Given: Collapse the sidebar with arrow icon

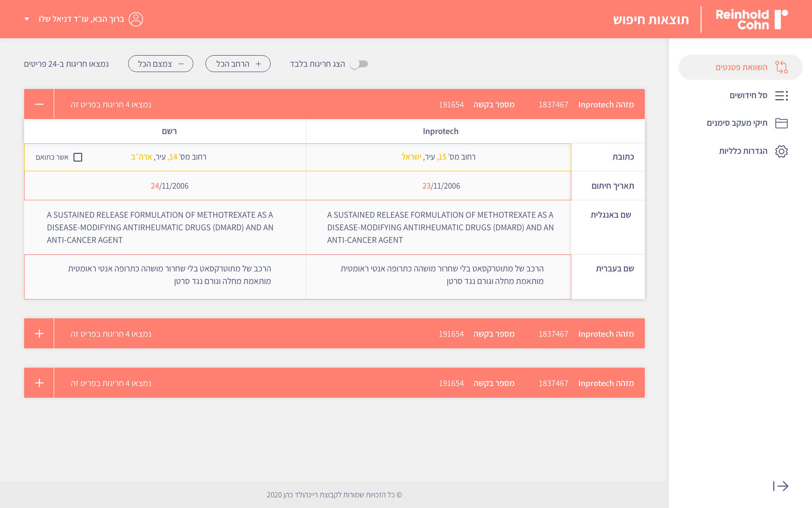Looking at the screenshot, I should pyautogui.click(x=781, y=486).
